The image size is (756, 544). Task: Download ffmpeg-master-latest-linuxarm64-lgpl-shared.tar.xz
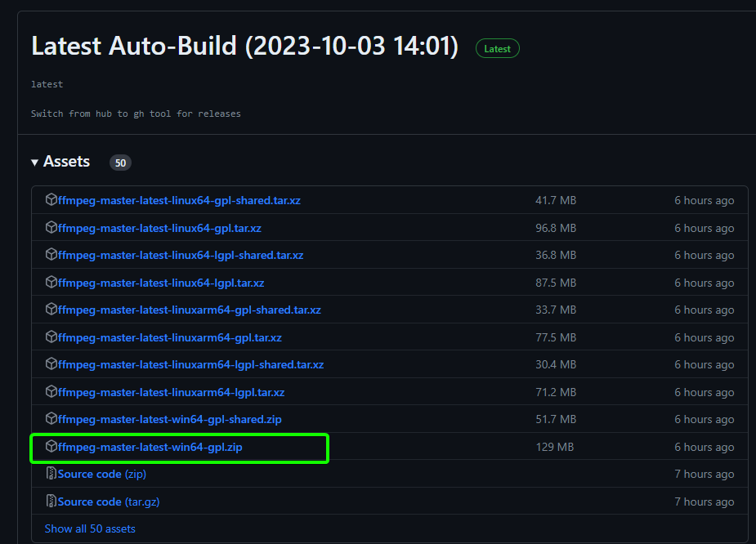[x=191, y=365]
